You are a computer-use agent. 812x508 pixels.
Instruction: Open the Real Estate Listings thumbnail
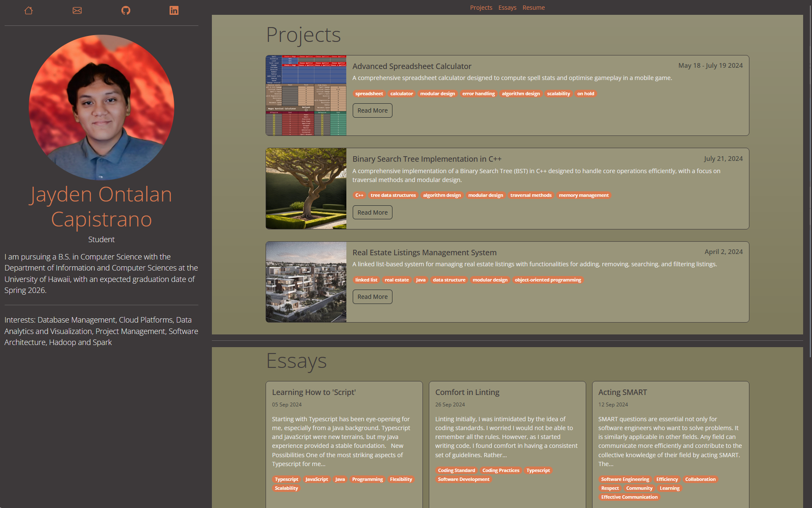[x=305, y=282]
